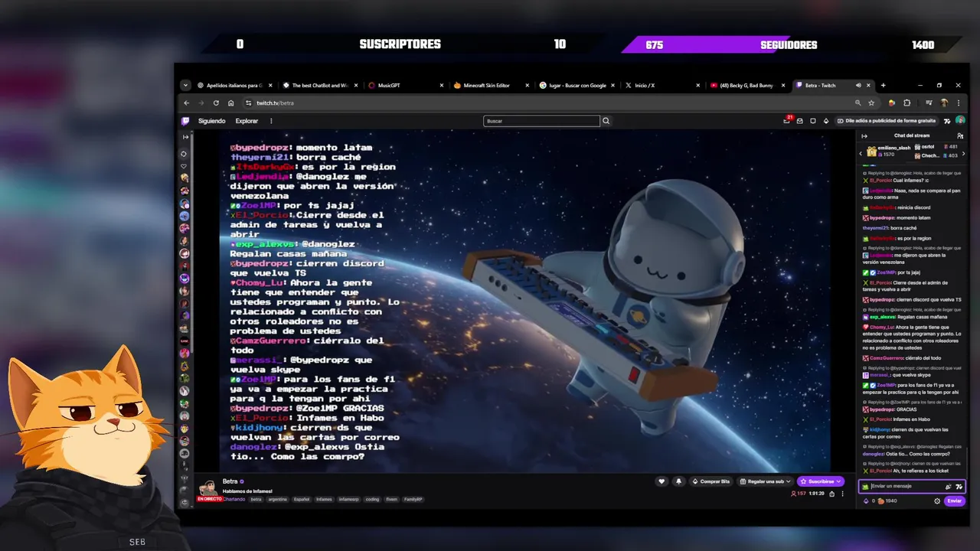Show previous gift leaderboard entry

(861, 153)
